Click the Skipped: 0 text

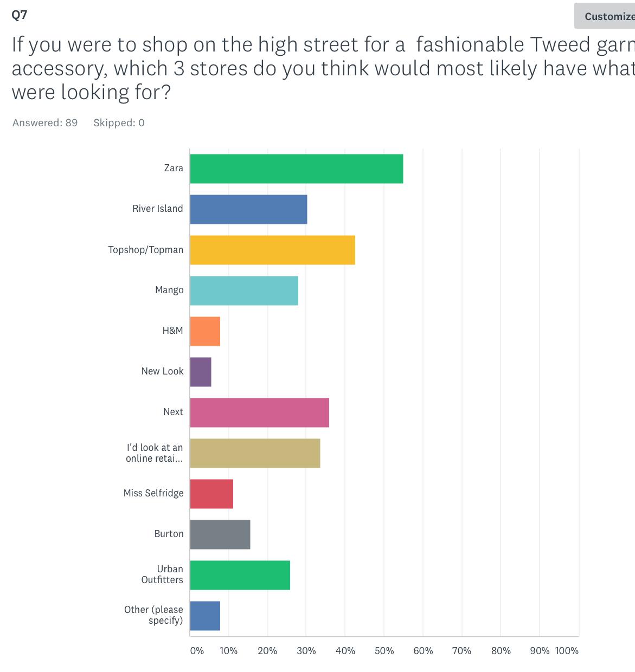(119, 122)
